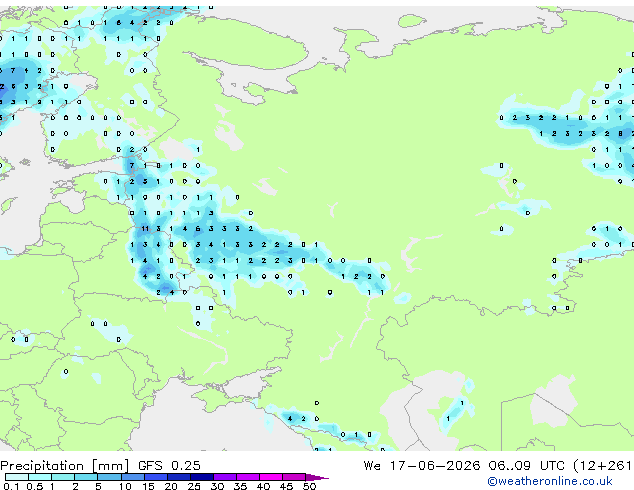
Task: Select the 35–40 mm legend swatch
Action: coord(247,477)
